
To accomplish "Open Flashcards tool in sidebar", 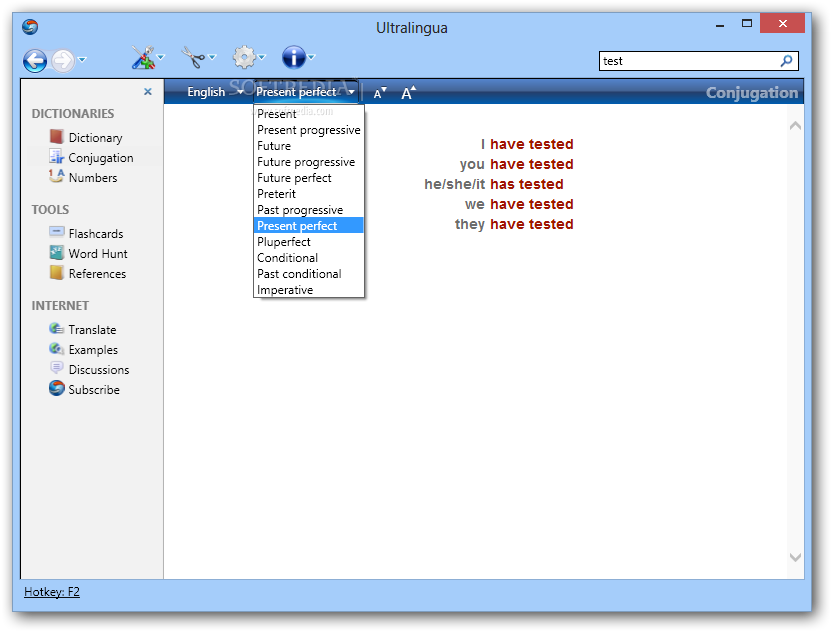I will pos(95,234).
